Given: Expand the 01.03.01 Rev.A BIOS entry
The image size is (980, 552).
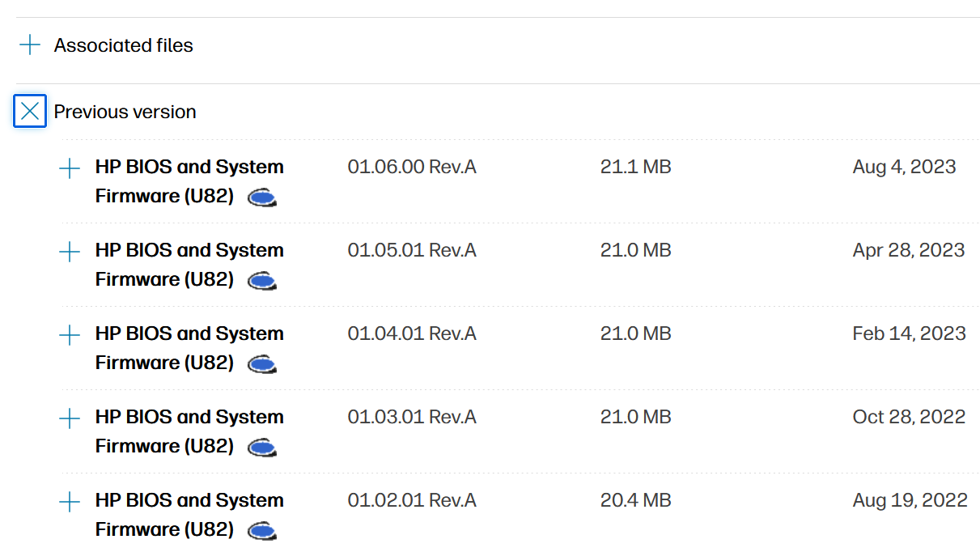Looking at the screenshot, I should (x=70, y=418).
